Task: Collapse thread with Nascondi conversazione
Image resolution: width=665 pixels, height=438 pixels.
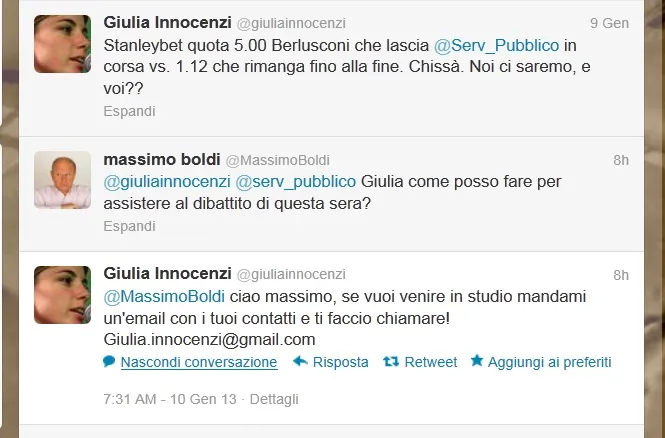Action: pyautogui.click(x=198, y=362)
